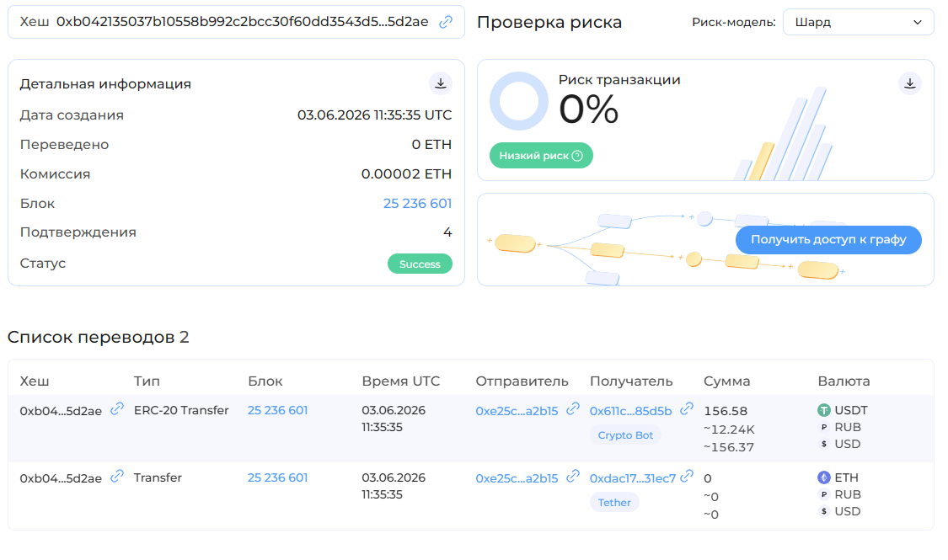
Task: Open sender 0xe25c...a2b15 in ERC-20 Transfer row
Action: [x=517, y=411]
